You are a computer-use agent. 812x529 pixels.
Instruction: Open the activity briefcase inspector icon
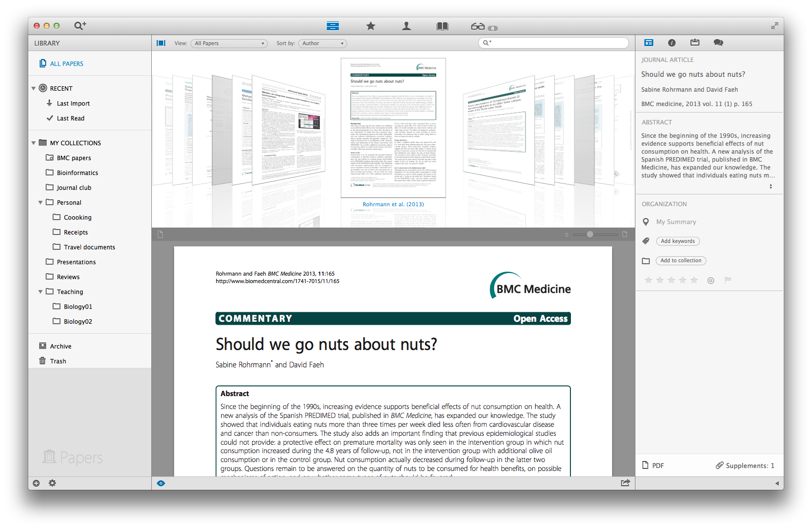695,43
